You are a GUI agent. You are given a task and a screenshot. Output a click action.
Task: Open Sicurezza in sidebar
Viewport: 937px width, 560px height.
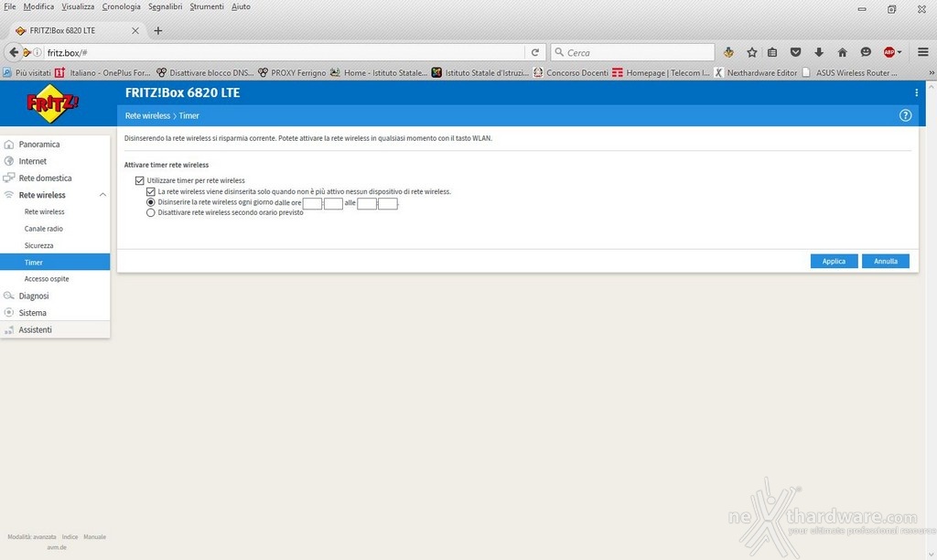pyautogui.click(x=38, y=245)
